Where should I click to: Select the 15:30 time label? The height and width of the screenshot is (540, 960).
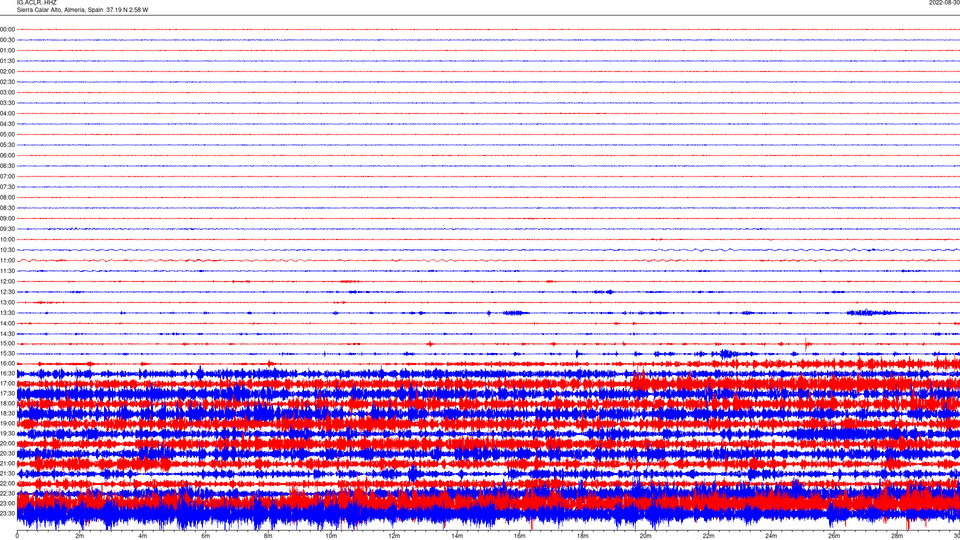pos(7,353)
